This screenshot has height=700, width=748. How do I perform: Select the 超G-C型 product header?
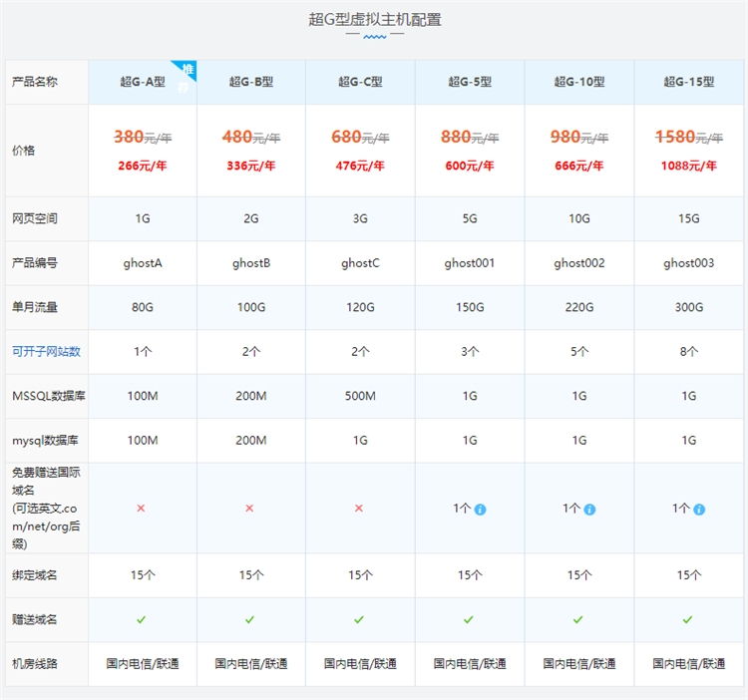pyautogui.click(x=359, y=82)
